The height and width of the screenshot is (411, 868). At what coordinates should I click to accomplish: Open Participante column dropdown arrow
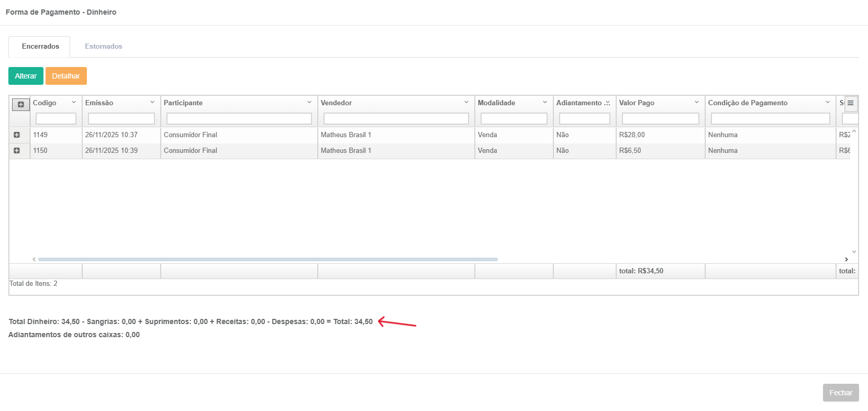tap(309, 103)
